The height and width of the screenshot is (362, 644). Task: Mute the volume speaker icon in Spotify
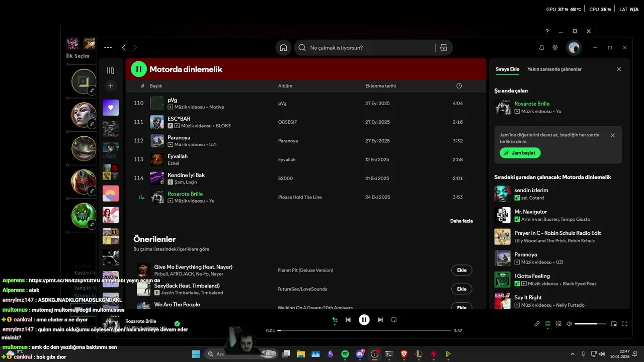coord(569,324)
